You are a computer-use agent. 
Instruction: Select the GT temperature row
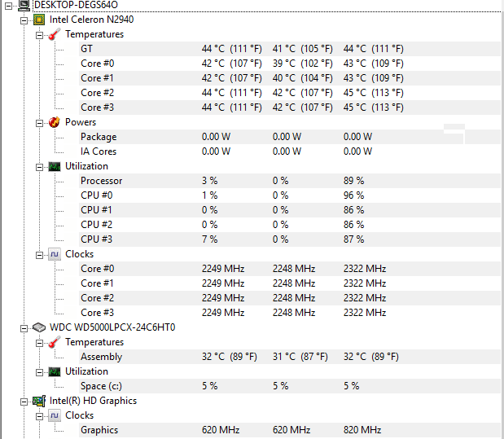click(x=86, y=49)
